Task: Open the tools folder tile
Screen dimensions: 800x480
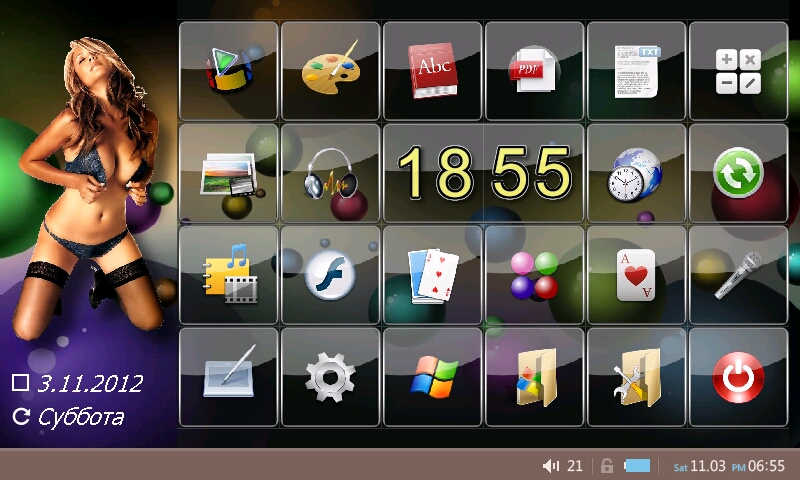Action: pos(636,377)
